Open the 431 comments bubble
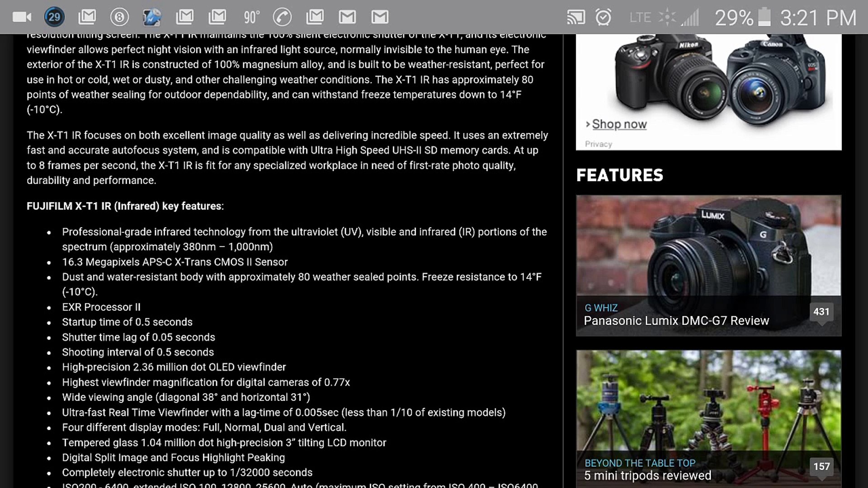 (821, 312)
